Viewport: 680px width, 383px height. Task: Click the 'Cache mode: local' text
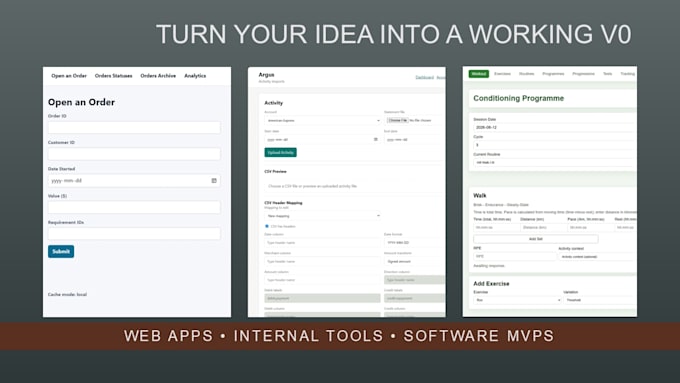click(67, 294)
